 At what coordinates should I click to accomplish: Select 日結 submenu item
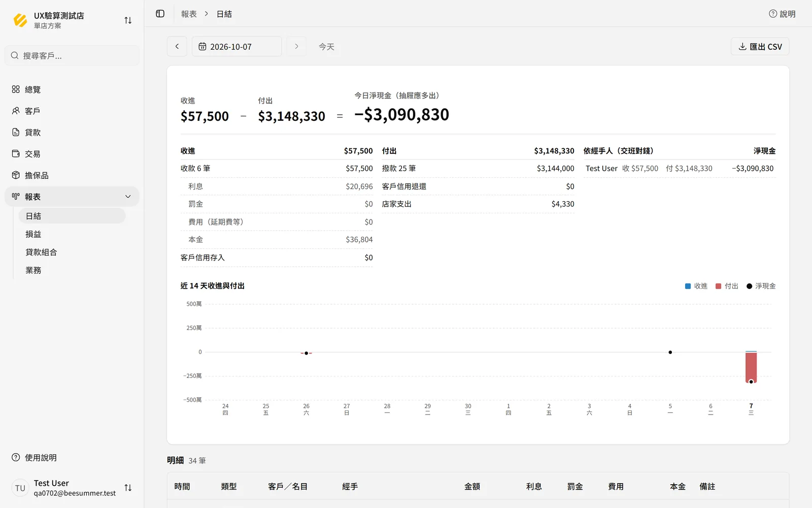pos(72,216)
